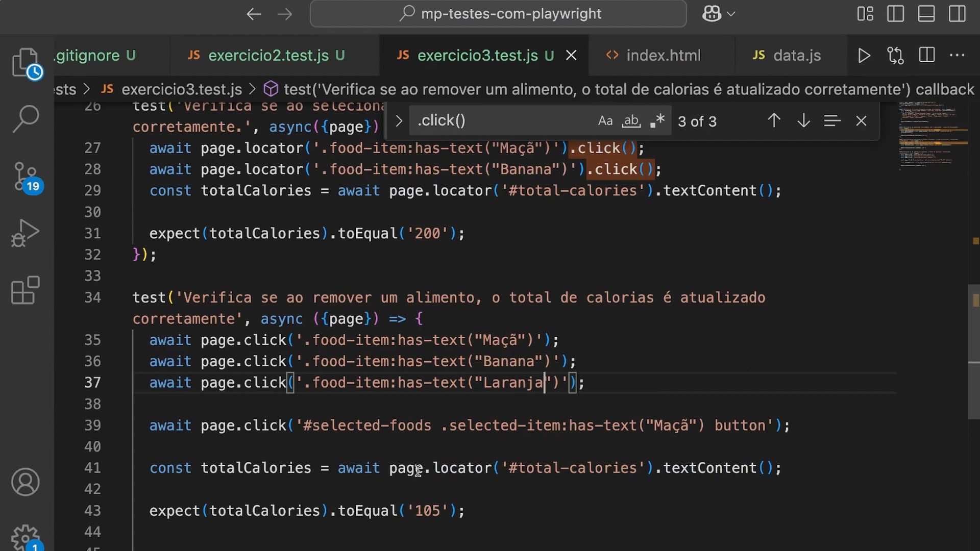Open more editor actions ellipsis menu
Screen dimensions: 980x551
pos(957,55)
